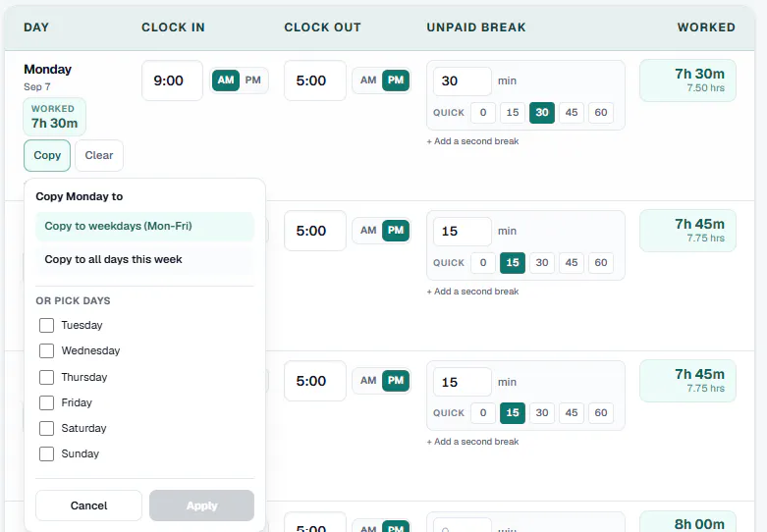Tick the Tuesday checkbox
767x532 pixels.
tap(46, 325)
